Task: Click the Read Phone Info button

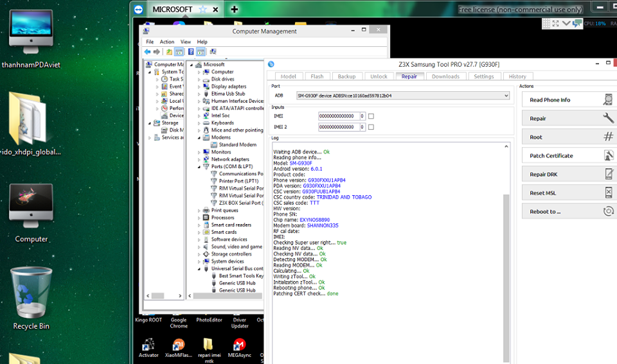Action: click(x=569, y=100)
